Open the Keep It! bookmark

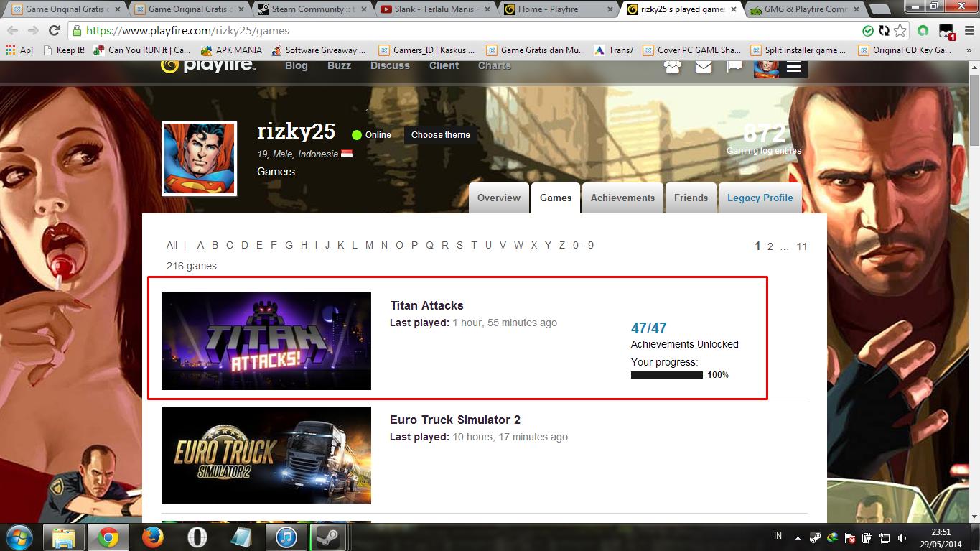[x=63, y=50]
